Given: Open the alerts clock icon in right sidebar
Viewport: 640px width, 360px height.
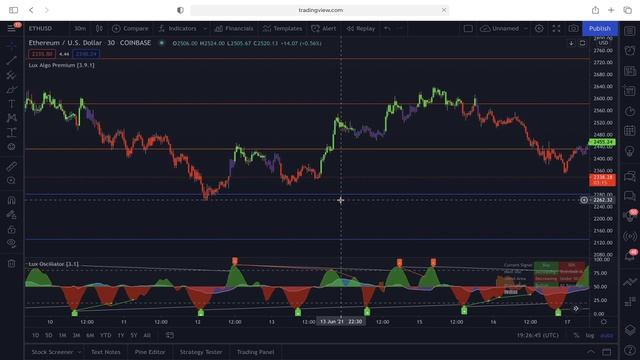Looking at the screenshot, I should coord(630,51).
